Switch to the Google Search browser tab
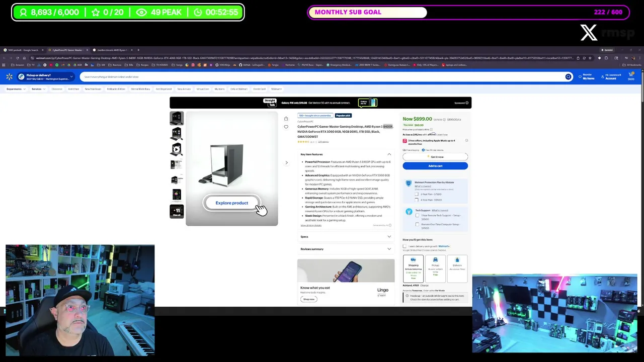The width and height of the screenshot is (644, 362). click(23, 50)
